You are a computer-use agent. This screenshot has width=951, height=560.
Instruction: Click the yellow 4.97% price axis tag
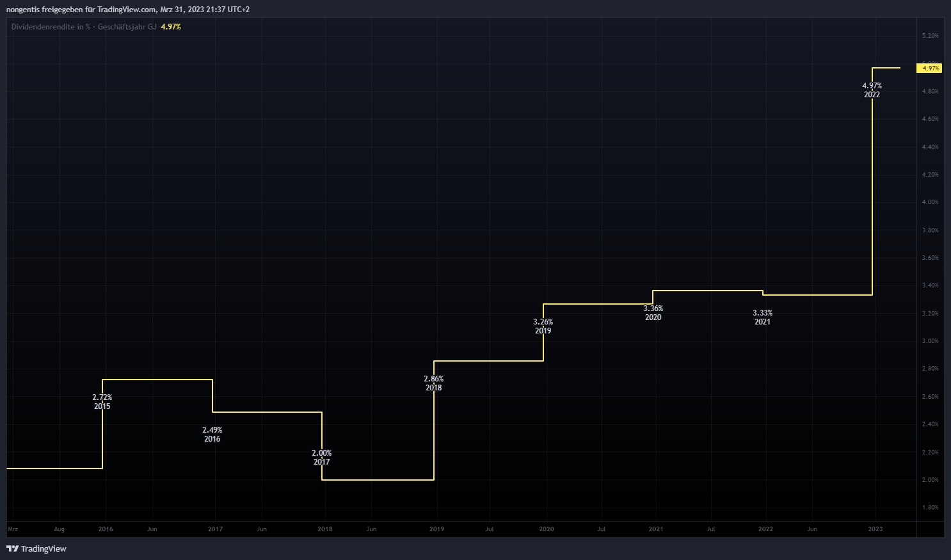pyautogui.click(x=929, y=68)
